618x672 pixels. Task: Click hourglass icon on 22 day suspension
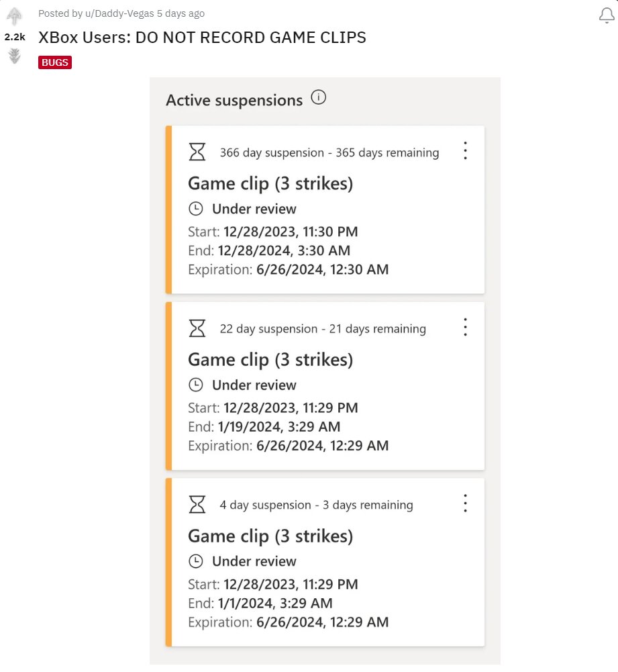pos(197,328)
